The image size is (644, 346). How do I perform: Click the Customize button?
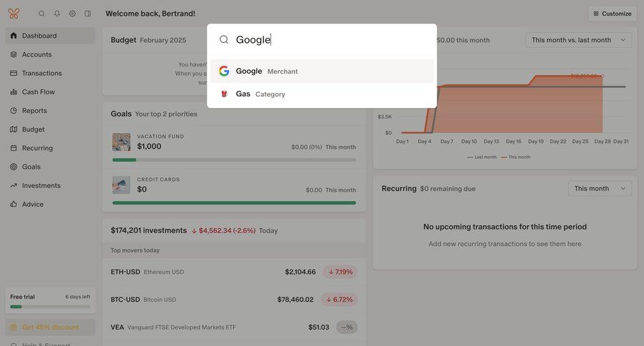(x=613, y=14)
